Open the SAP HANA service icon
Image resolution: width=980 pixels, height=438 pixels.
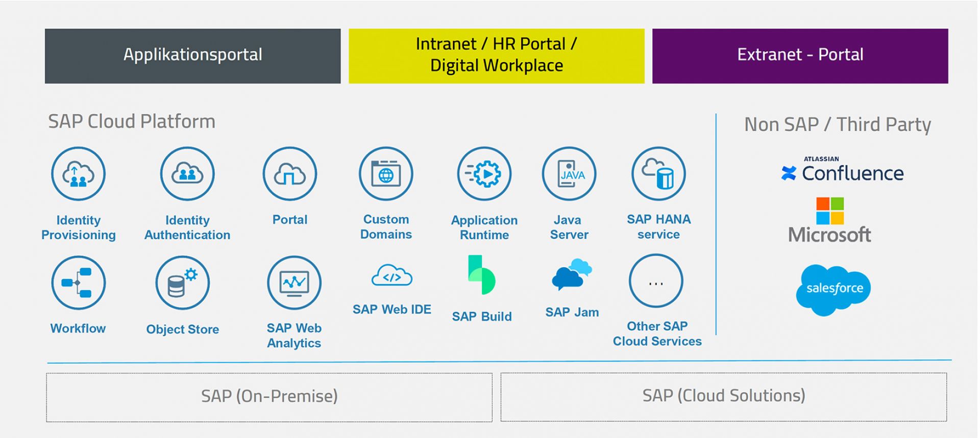tap(658, 174)
